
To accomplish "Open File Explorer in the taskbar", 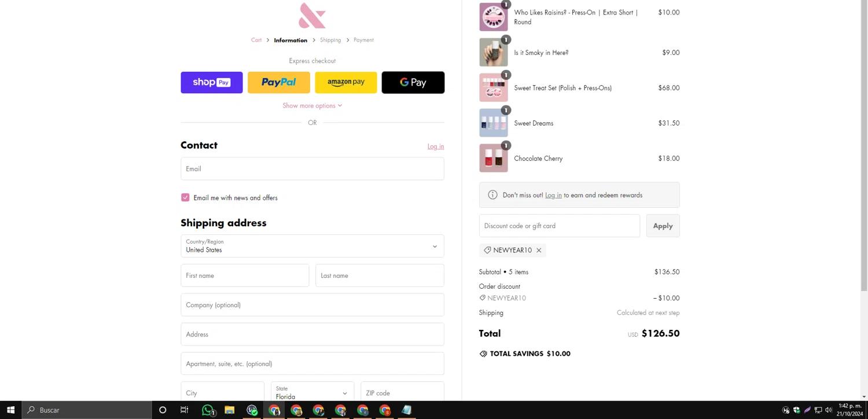I will click(x=229, y=410).
